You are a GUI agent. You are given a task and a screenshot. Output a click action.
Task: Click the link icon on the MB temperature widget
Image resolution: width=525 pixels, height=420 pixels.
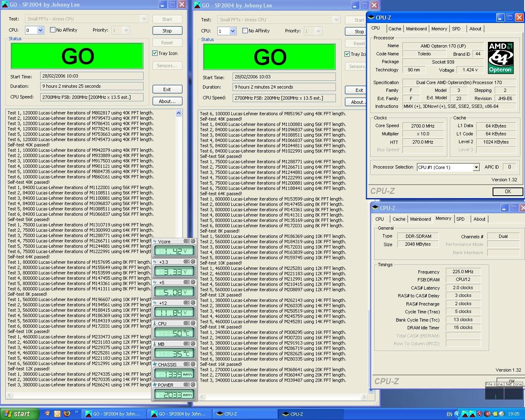[187, 344]
